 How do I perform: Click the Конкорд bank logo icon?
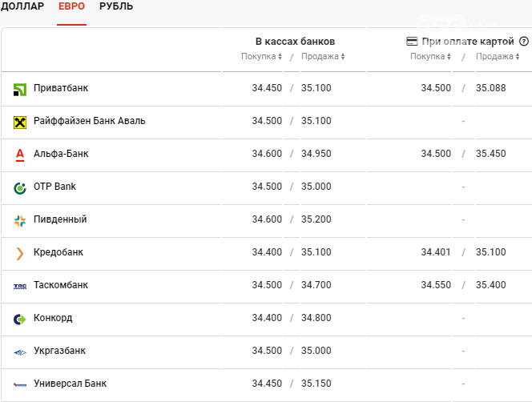coord(20,320)
